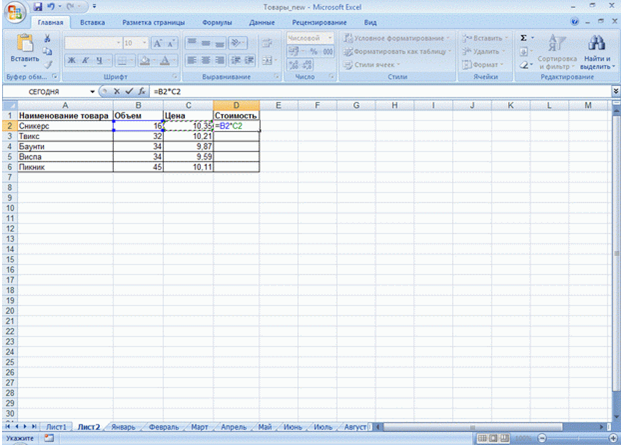Click the fill color bucket icon
Viewport: 623px width, 446px height.
click(145, 60)
